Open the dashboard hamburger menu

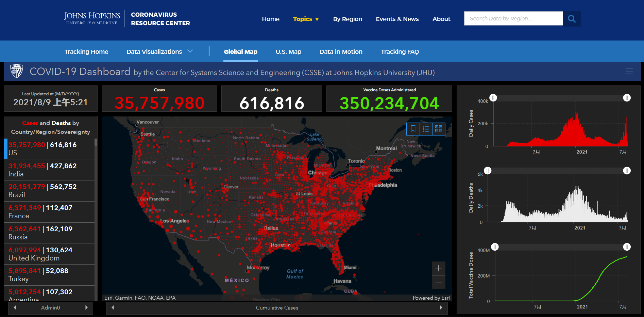pyautogui.click(x=629, y=71)
